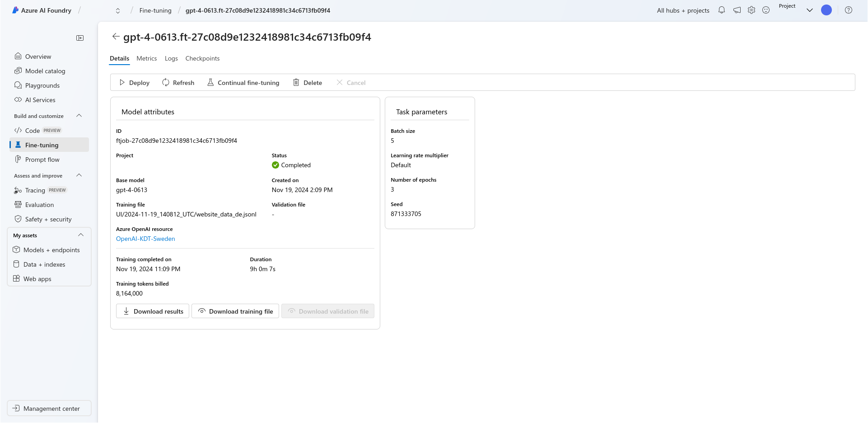The height and width of the screenshot is (423, 868).
Task: Open settings gear icon in header
Action: coord(751,10)
